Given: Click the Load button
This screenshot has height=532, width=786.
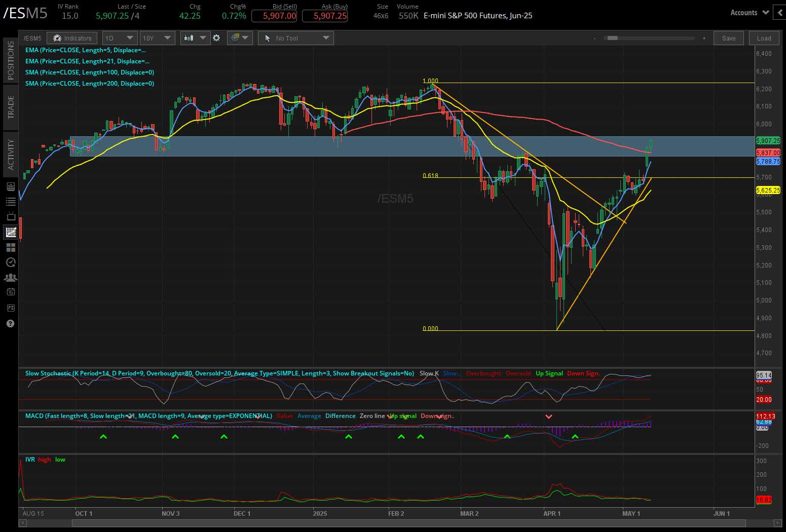Looking at the screenshot, I should pyautogui.click(x=764, y=37).
